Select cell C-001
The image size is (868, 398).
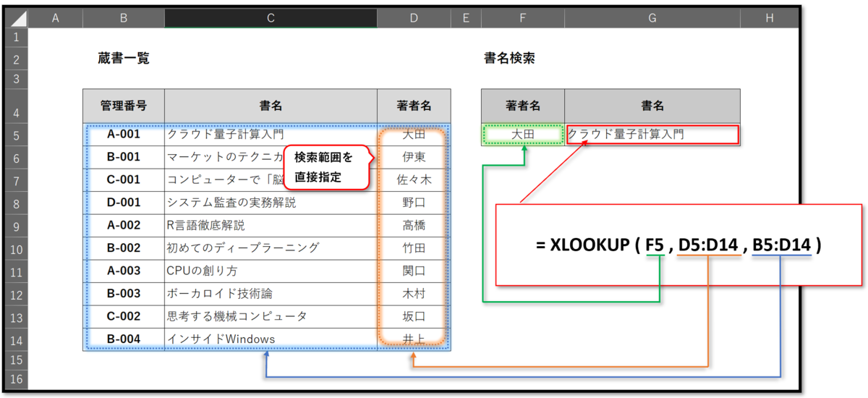123,180
